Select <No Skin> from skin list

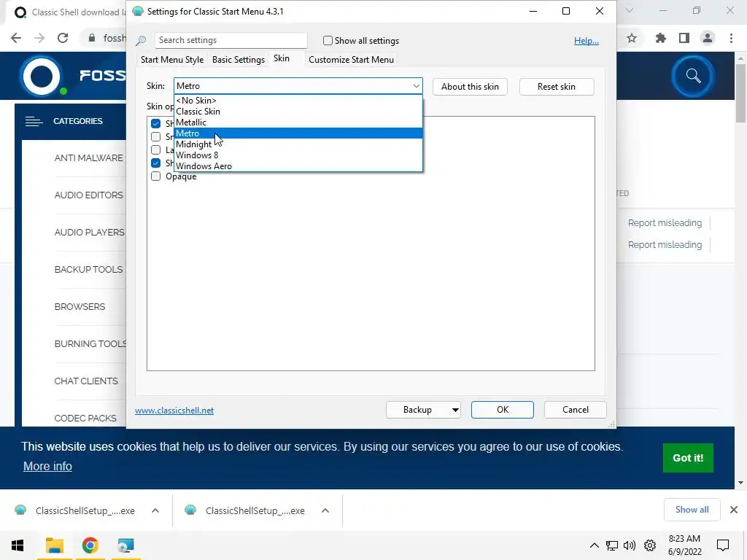pos(298,101)
